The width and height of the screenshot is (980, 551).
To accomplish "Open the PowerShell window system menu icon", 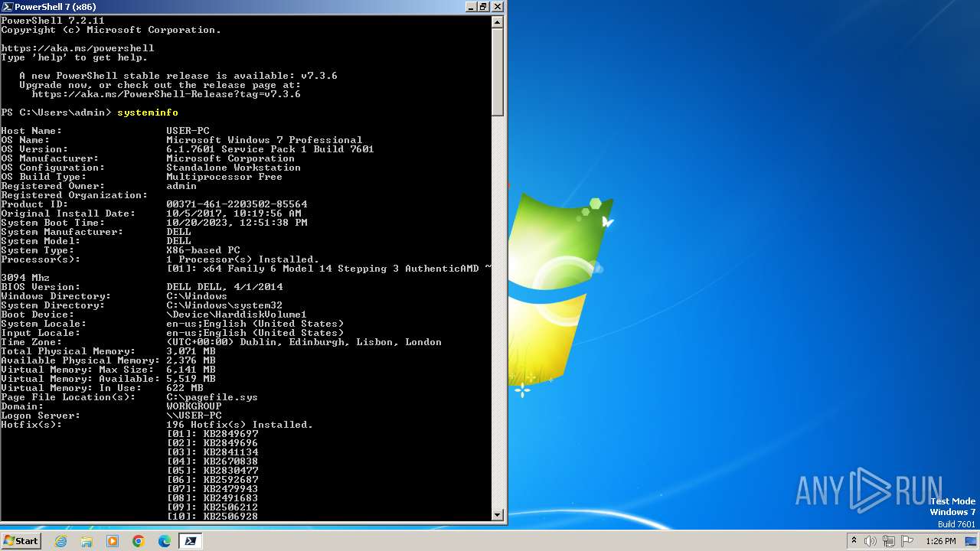I will (x=8, y=6).
